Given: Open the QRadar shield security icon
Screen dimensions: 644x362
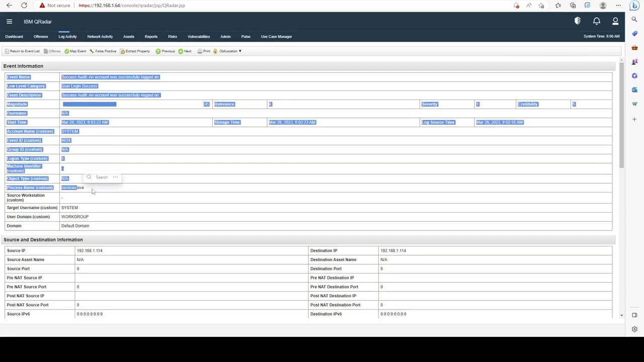Looking at the screenshot, I should point(578,22).
